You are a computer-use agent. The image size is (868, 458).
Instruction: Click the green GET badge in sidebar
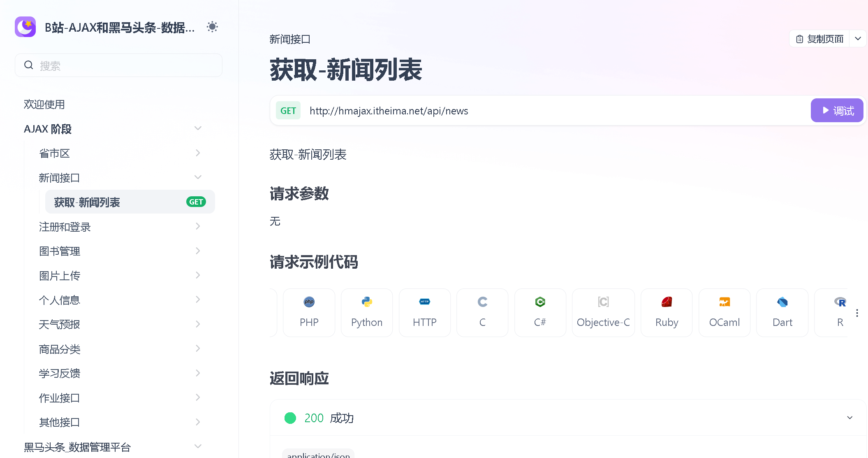196,202
